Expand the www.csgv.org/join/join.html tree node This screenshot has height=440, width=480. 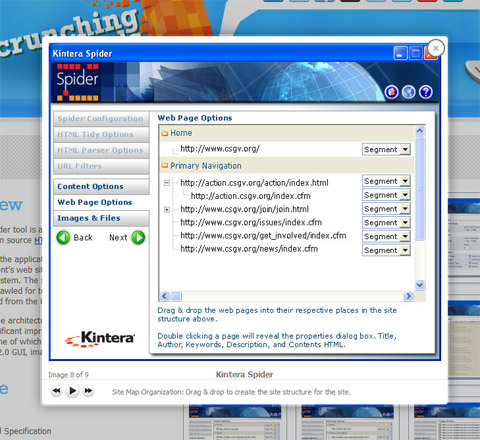(x=167, y=209)
